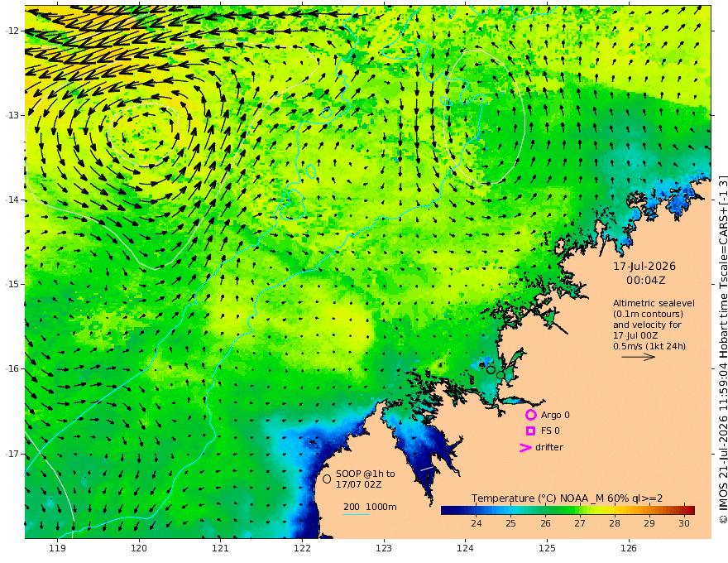Click the 27 tick on temperature scale
The height and width of the screenshot is (563, 728).
(x=580, y=523)
